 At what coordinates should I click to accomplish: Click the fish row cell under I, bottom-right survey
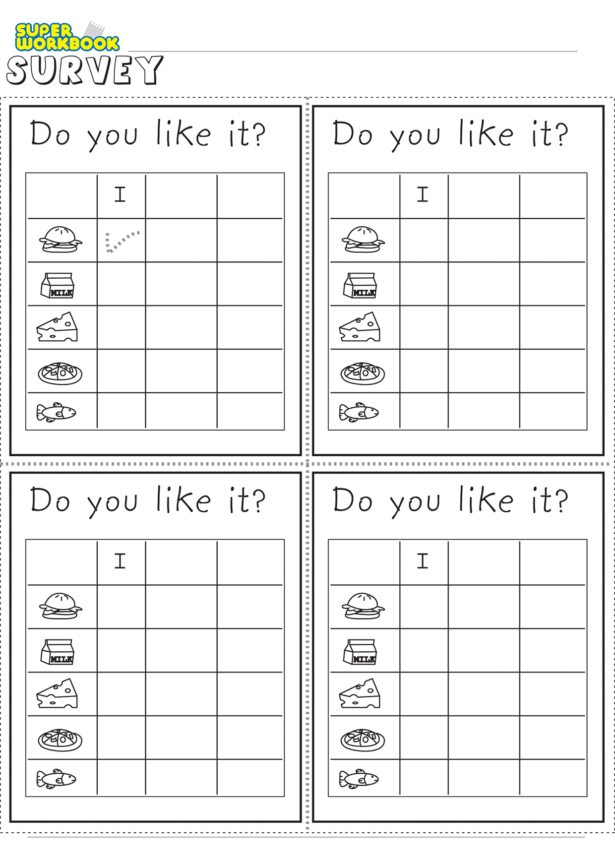[424, 777]
